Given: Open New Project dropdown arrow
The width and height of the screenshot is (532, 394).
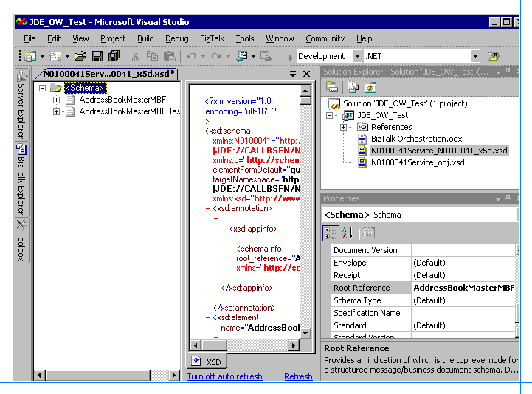Looking at the screenshot, I should (42, 56).
